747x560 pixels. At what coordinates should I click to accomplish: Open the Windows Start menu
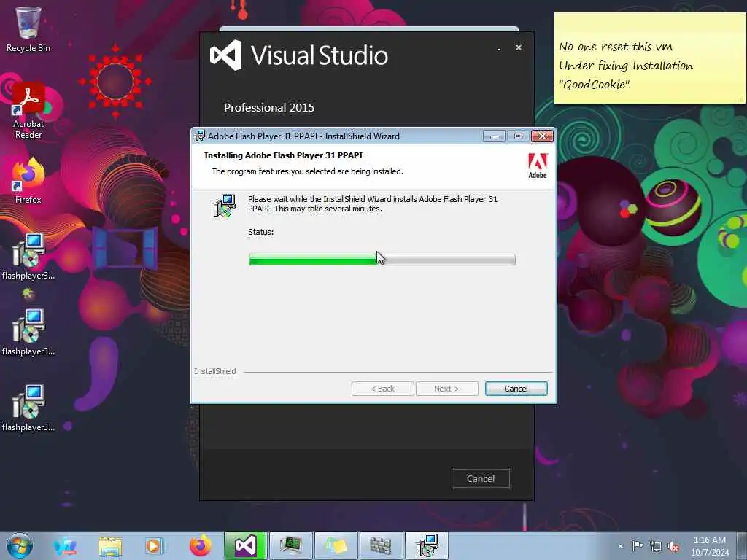pos(20,545)
